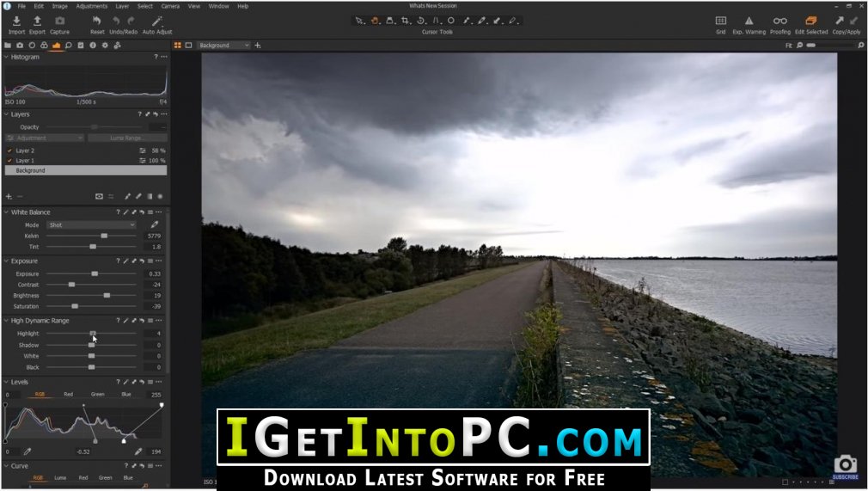Open the Adjustments menu
This screenshot has width=868, height=491.
tap(92, 6)
